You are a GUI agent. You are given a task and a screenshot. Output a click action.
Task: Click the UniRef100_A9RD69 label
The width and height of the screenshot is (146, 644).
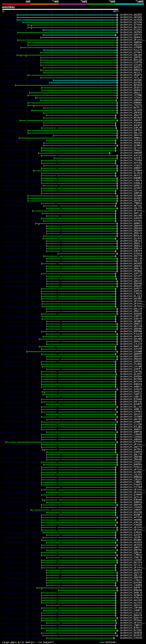click(x=131, y=100)
